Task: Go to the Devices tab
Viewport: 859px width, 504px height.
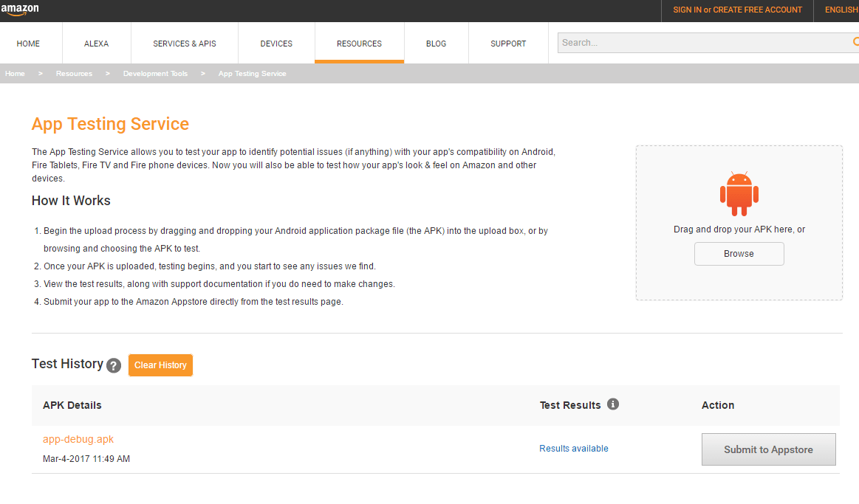Action: click(276, 44)
